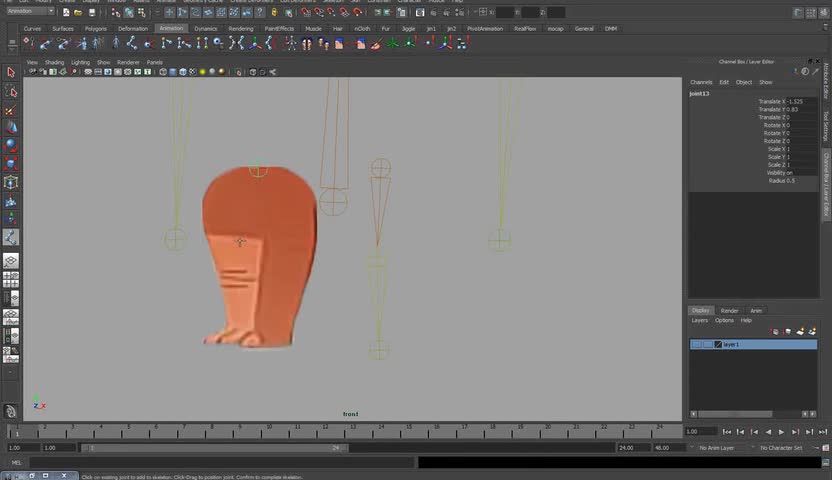Image resolution: width=832 pixels, height=480 pixels.
Task: Open the No Character Set dropdown
Action: 783,448
